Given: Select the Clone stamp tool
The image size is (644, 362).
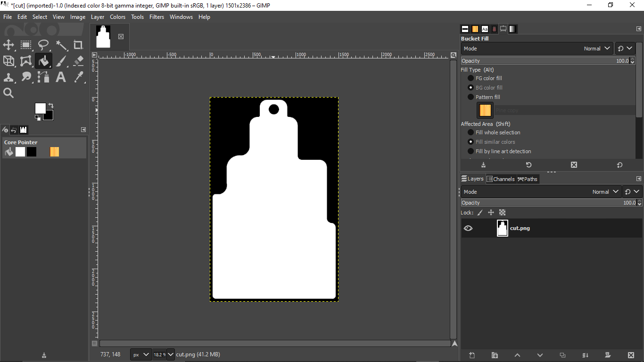Looking at the screenshot, I should coord(8,77).
